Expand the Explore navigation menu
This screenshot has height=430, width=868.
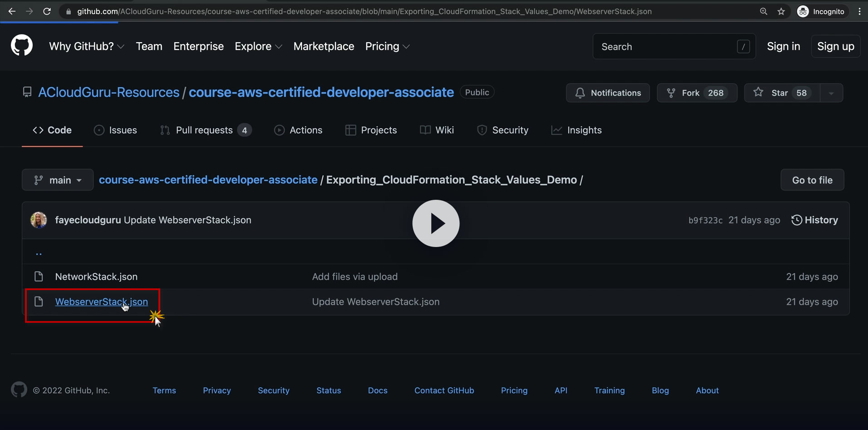(258, 46)
